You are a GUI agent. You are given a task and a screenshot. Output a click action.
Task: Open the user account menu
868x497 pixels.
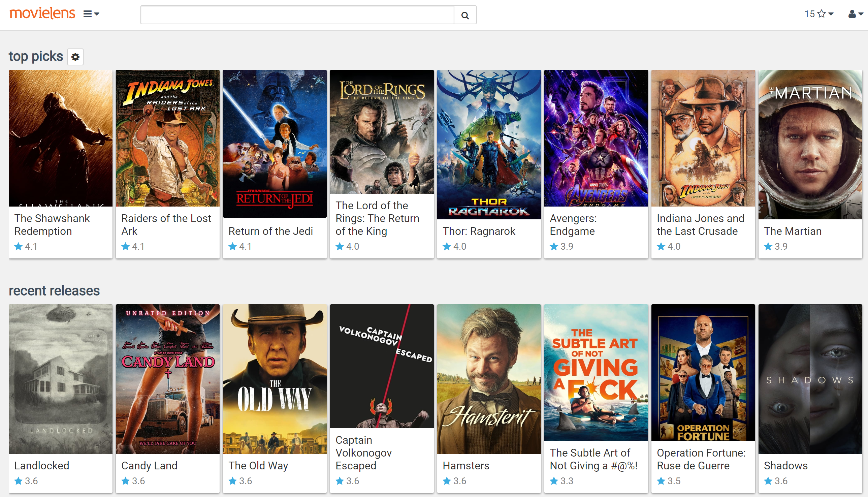[x=856, y=14]
